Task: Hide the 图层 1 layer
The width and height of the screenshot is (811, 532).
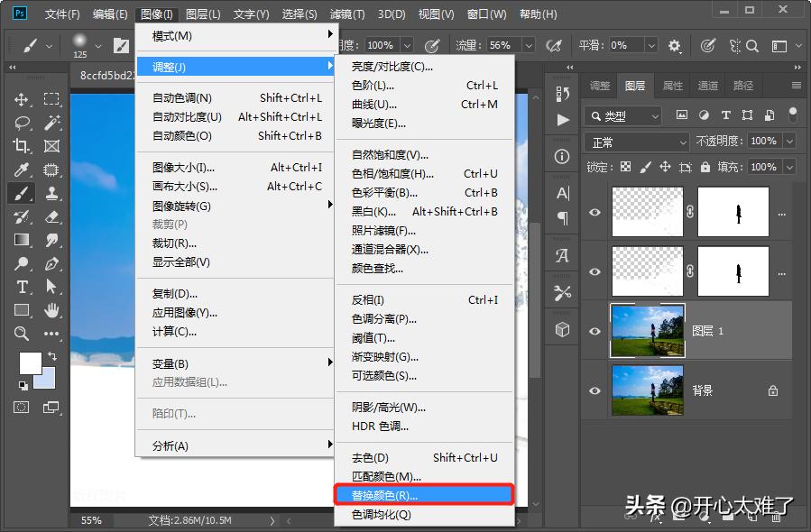Action: point(594,330)
